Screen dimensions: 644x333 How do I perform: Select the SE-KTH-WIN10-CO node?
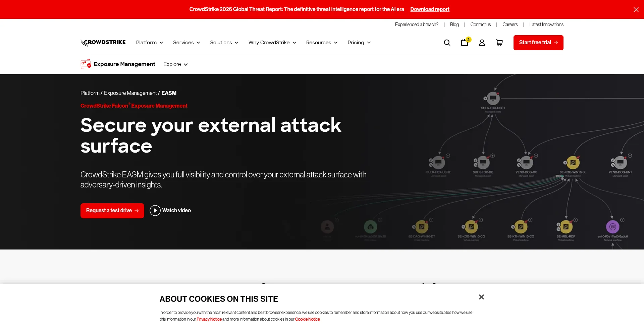[521, 227]
